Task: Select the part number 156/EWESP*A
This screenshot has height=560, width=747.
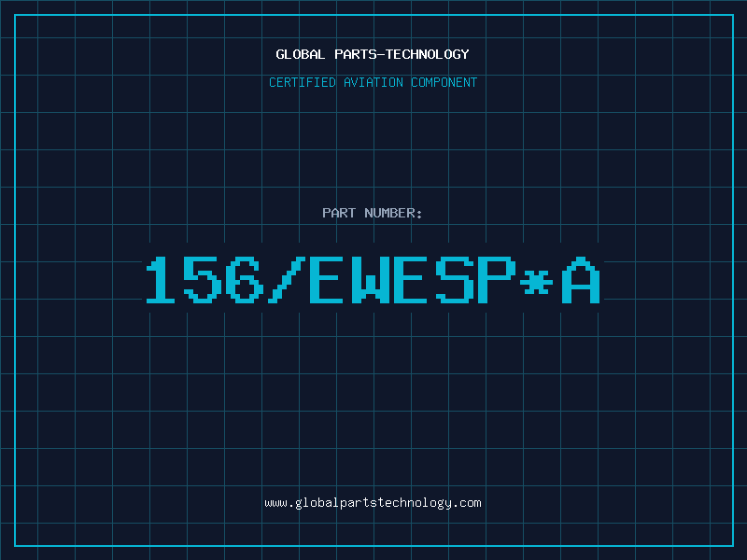Action: click(373, 280)
